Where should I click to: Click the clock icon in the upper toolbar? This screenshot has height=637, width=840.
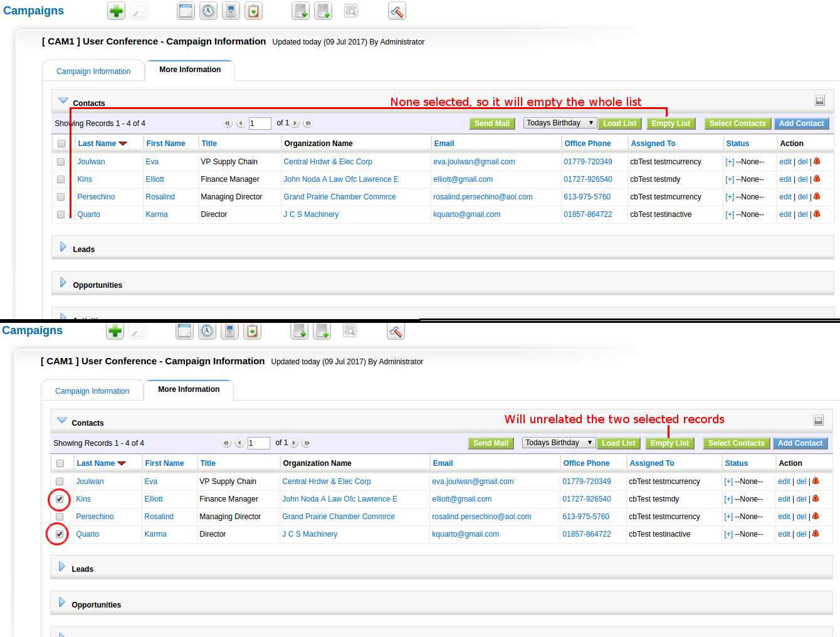(x=208, y=11)
